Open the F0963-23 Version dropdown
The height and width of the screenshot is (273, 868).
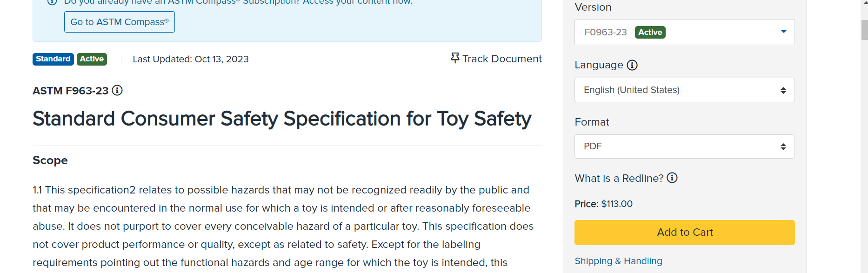point(685,32)
